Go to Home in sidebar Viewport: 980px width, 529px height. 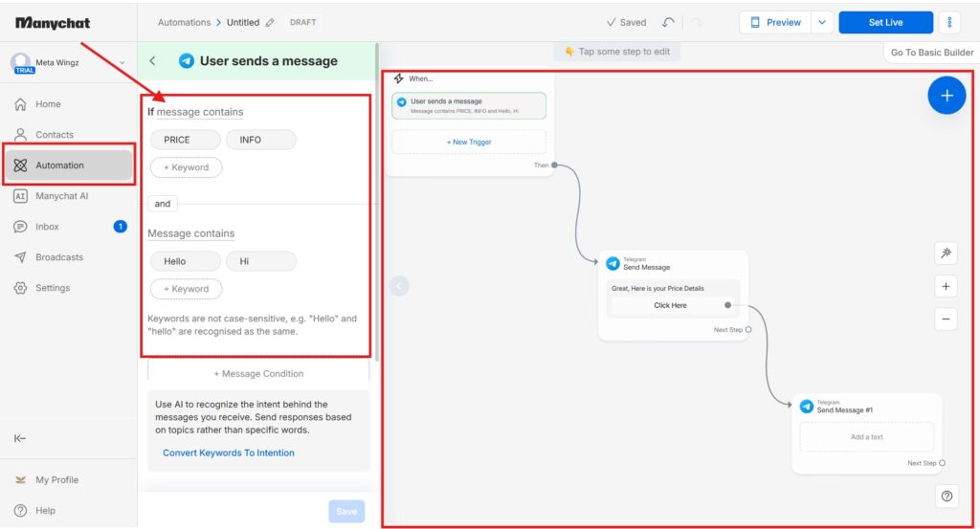[48, 104]
